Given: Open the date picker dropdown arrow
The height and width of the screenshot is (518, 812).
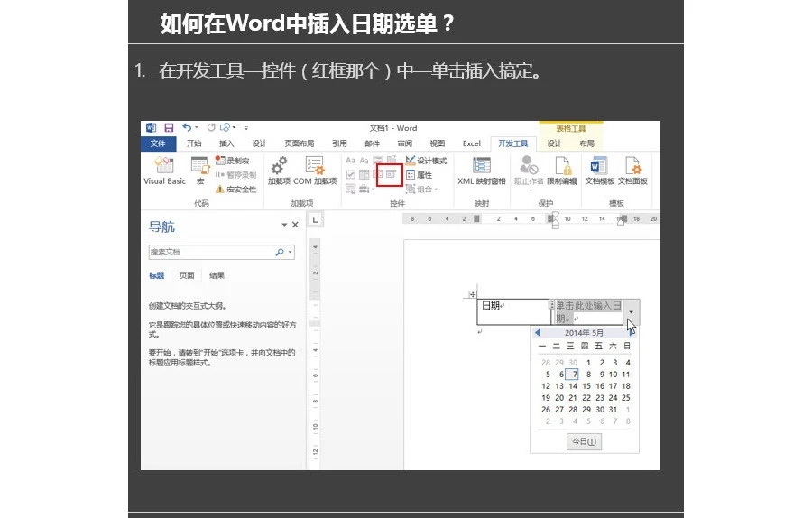Looking at the screenshot, I should coord(632,312).
